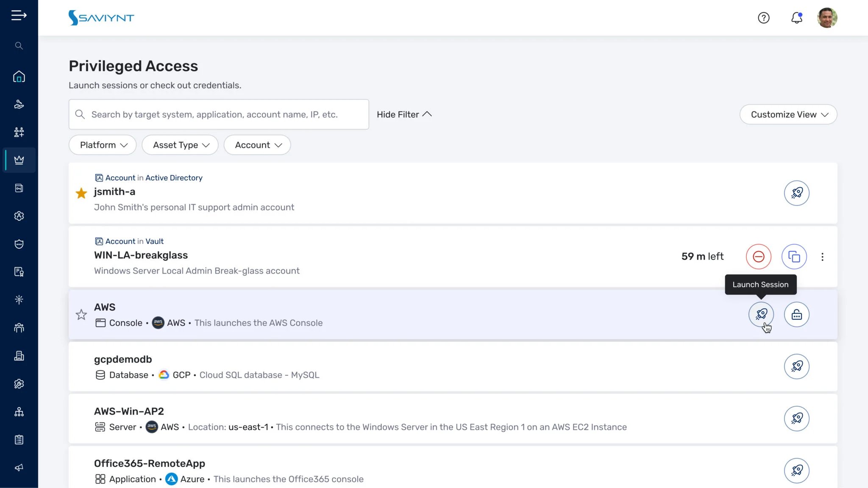868x488 pixels.
Task: Expand the Asset Type filter
Action: pos(180,145)
